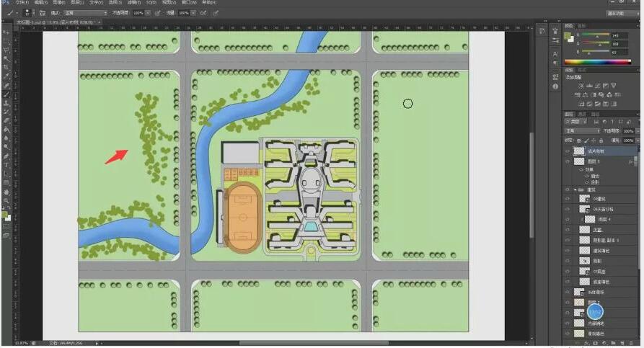The height and width of the screenshot is (348, 644).
Task: Click the layer opacity 100% field
Action: point(627,131)
